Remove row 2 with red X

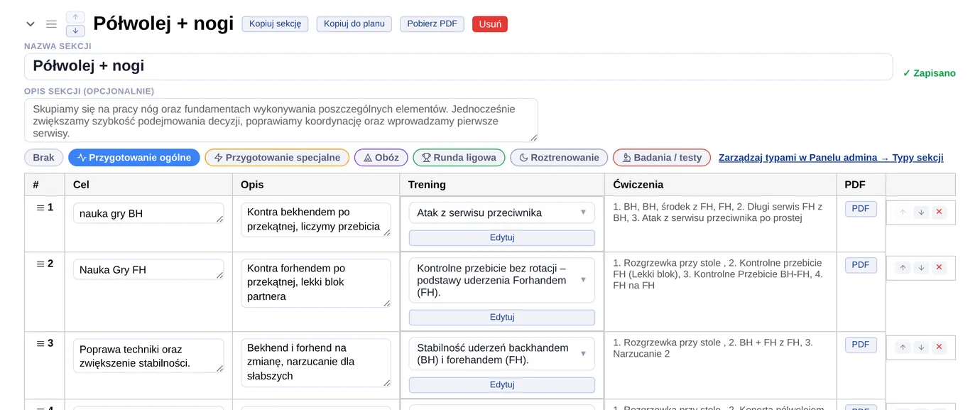pyautogui.click(x=939, y=268)
